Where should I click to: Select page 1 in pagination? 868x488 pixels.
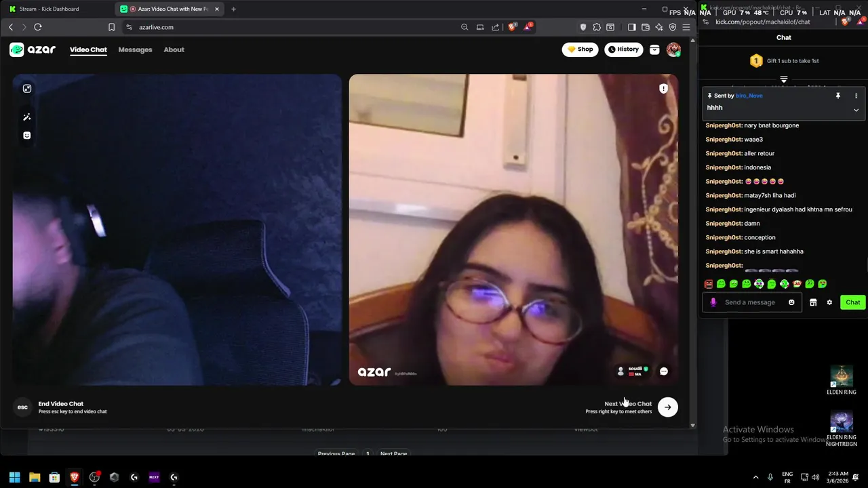click(368, 453)
